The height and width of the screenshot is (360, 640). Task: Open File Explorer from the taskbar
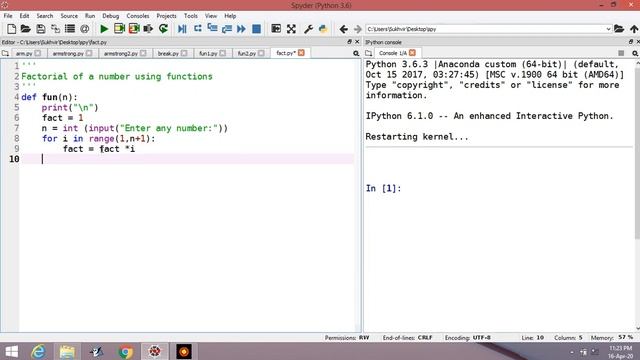67,351
